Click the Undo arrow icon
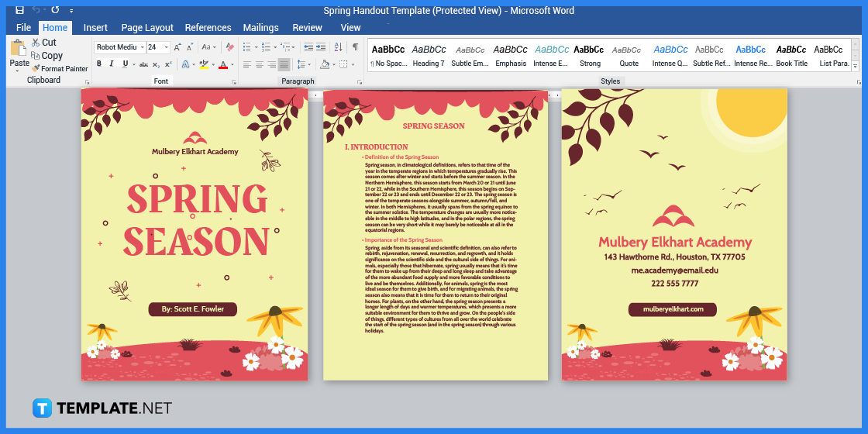Screen dimensions: 868x434 coord(36,10)
